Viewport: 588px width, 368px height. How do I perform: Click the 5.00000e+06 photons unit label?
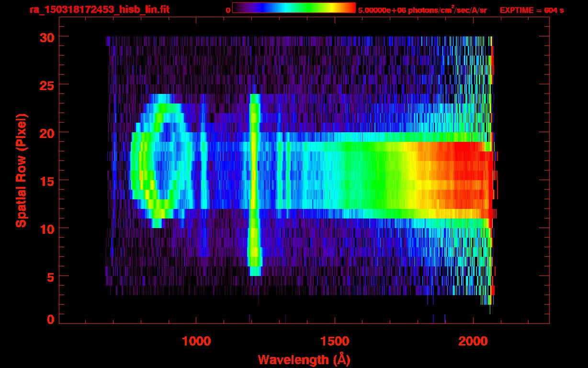[x=422, y=10]
